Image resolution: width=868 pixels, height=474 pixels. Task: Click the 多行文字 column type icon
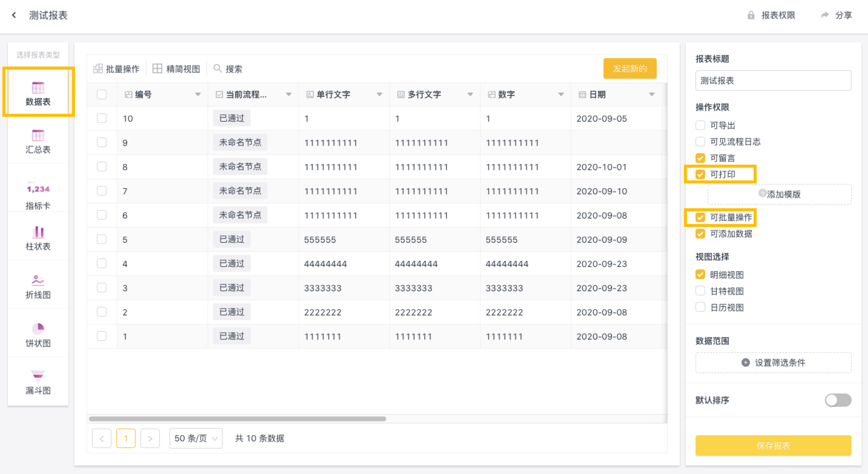click(401, 95)
